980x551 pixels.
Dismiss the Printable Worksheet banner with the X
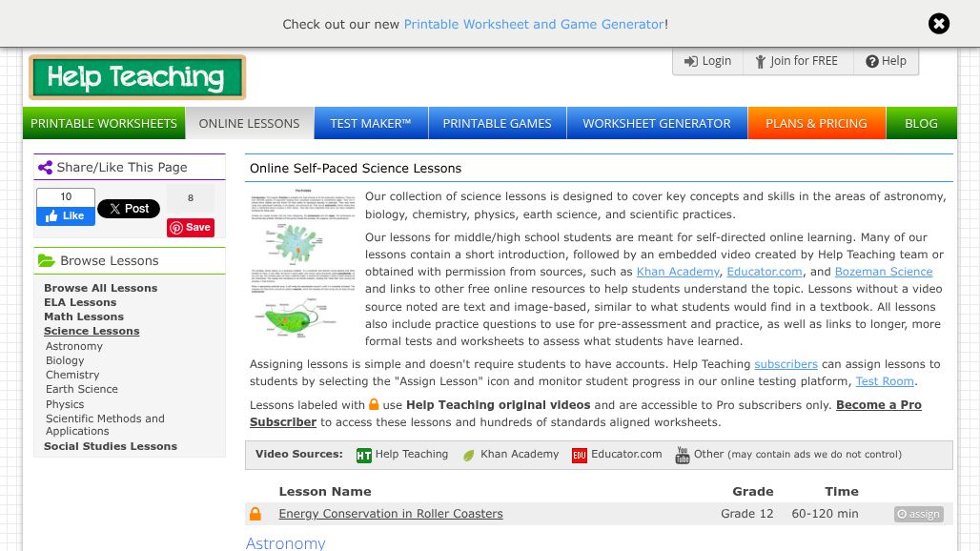[x=939, y=23]
